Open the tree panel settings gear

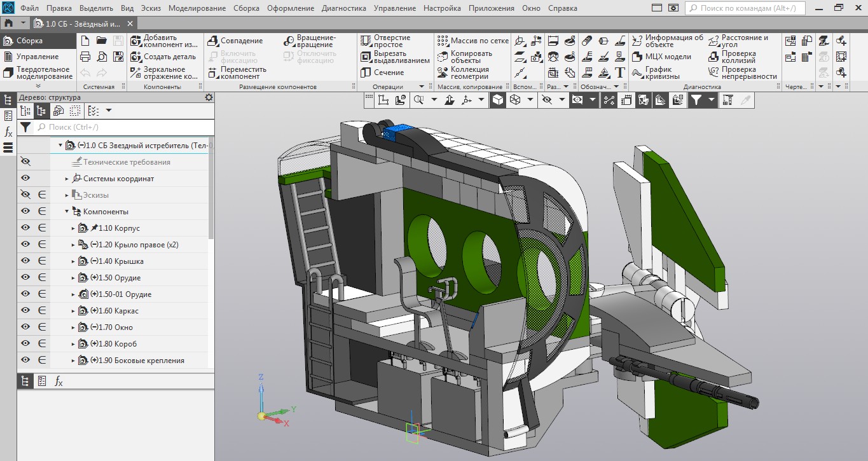(x=209, y=97)
